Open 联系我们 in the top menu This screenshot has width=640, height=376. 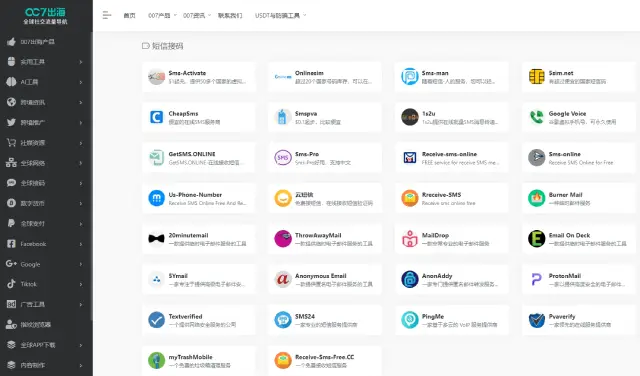230,16
